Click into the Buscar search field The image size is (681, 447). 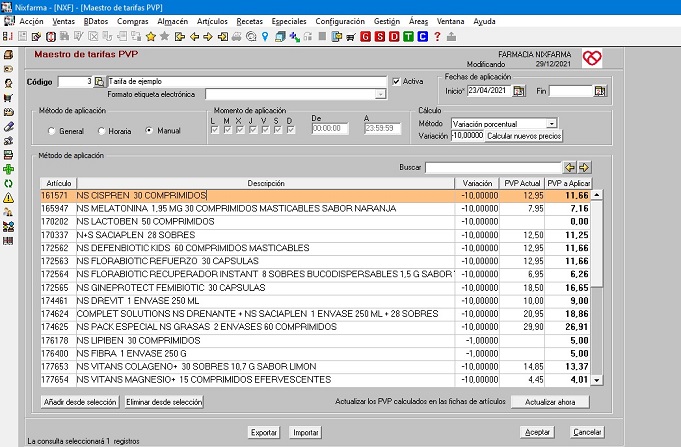click(493, 167)
